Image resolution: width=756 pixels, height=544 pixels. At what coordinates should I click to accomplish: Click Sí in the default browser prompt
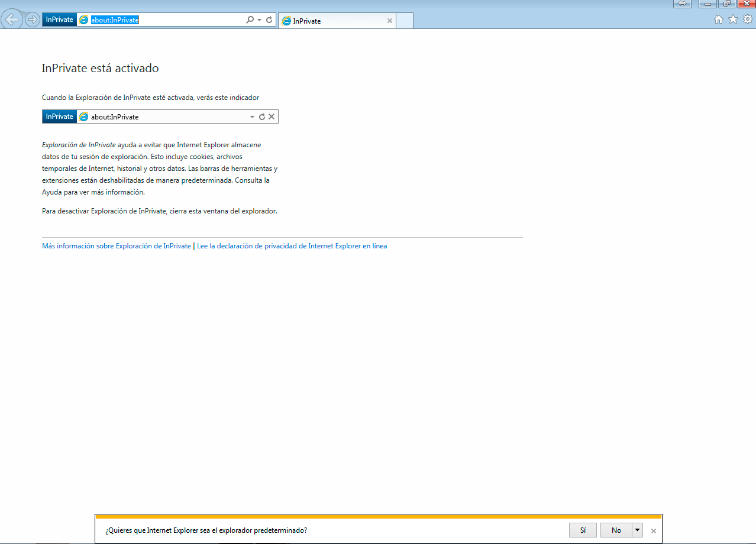pos(583,530)
